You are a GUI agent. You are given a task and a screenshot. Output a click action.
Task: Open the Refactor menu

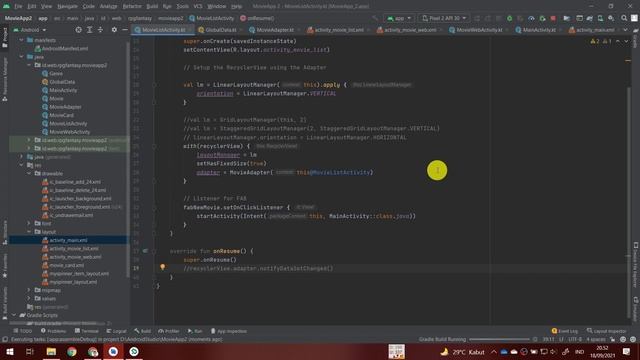[132, 6]
